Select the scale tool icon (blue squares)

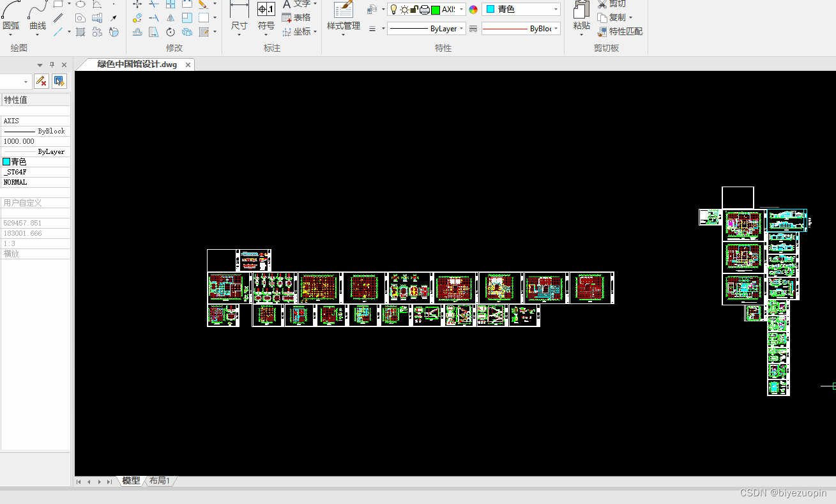[x=187, y=18]
